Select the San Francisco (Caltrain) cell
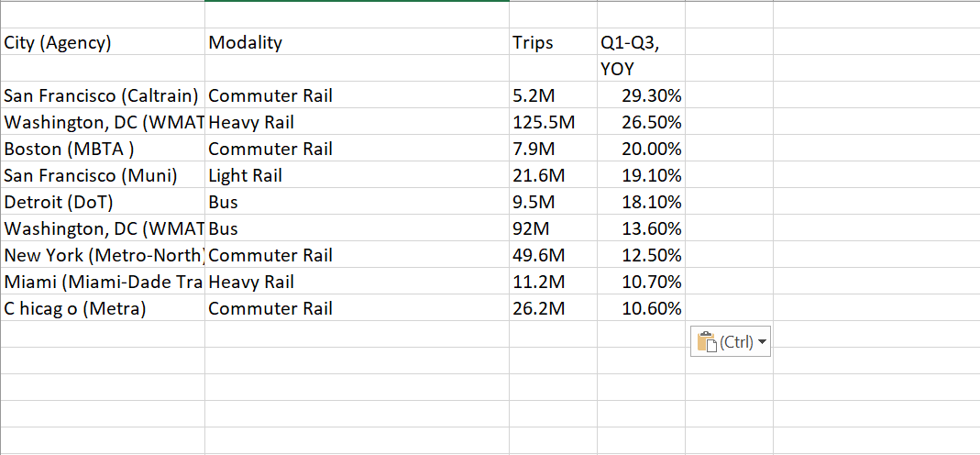This screenshot has height=455, width=980. 101,95
